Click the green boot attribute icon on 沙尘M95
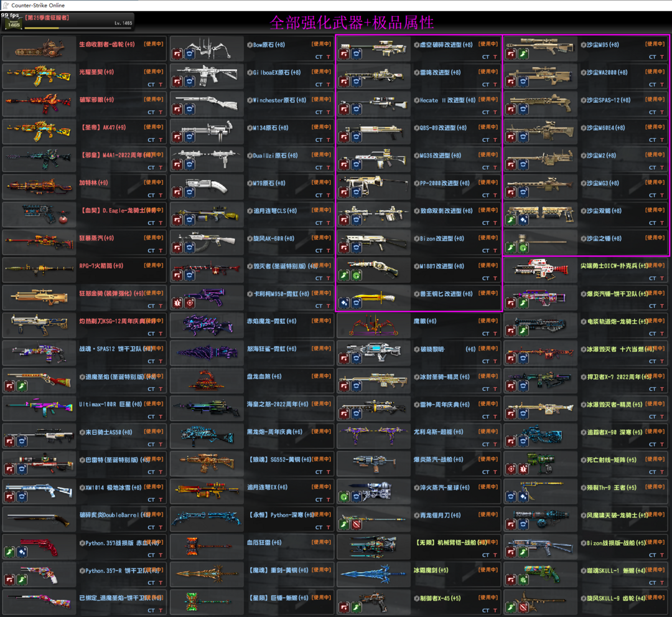The image size is (672, 617). click(x=523, y=54)
